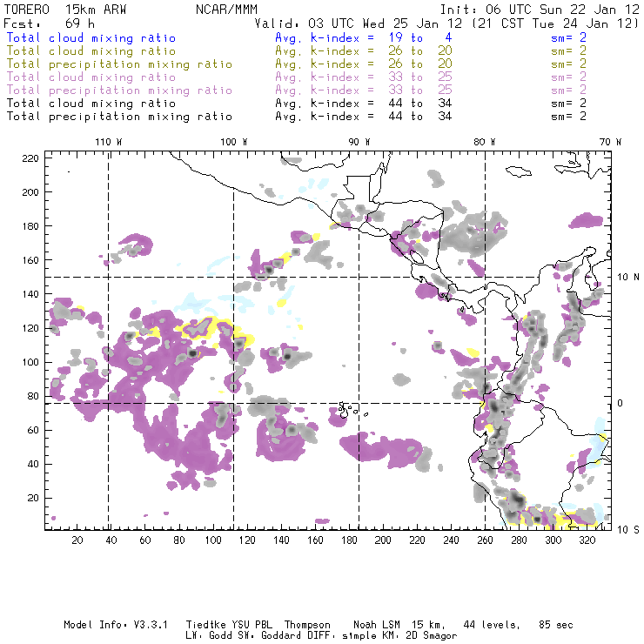The image size is (644, 644).
Task: Select the '70 W' longitude label
Action: coord(610,142)
